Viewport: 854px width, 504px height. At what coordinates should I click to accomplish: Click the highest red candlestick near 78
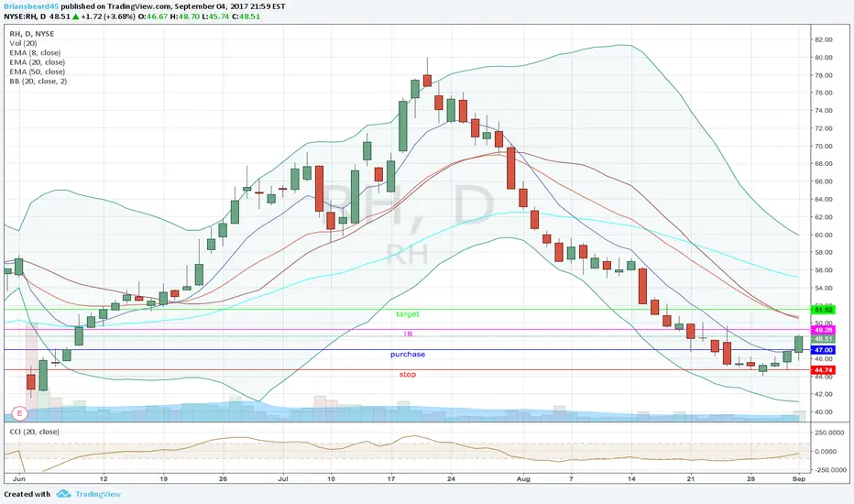(x=427, y=80)
